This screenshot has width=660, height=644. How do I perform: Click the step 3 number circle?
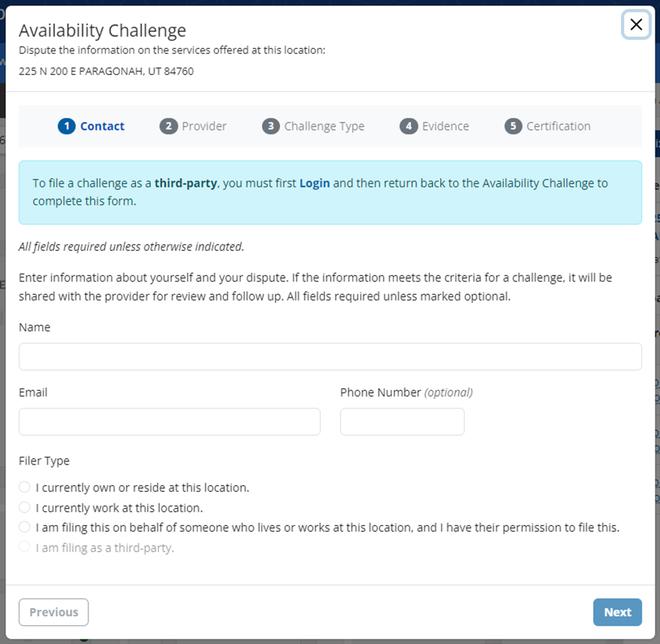tap(271, 127)
